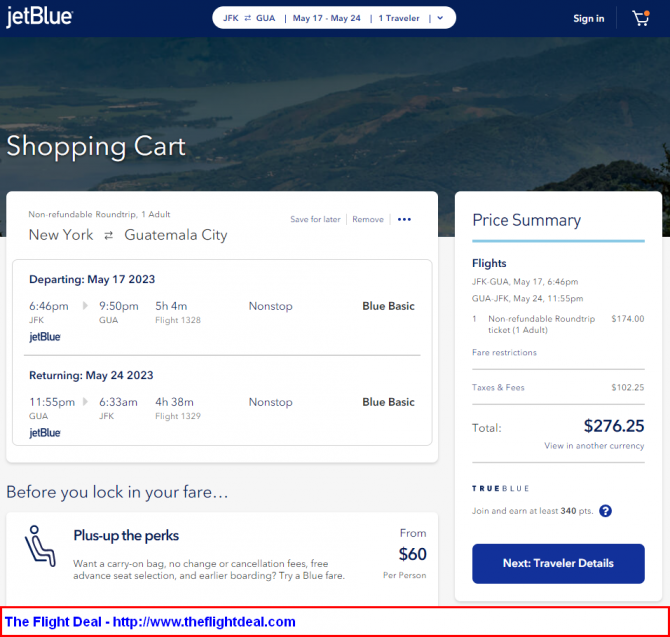This screenshot has height=637, width=670.
Task: Click Remove link for the flight
Action: click(368, 220)
